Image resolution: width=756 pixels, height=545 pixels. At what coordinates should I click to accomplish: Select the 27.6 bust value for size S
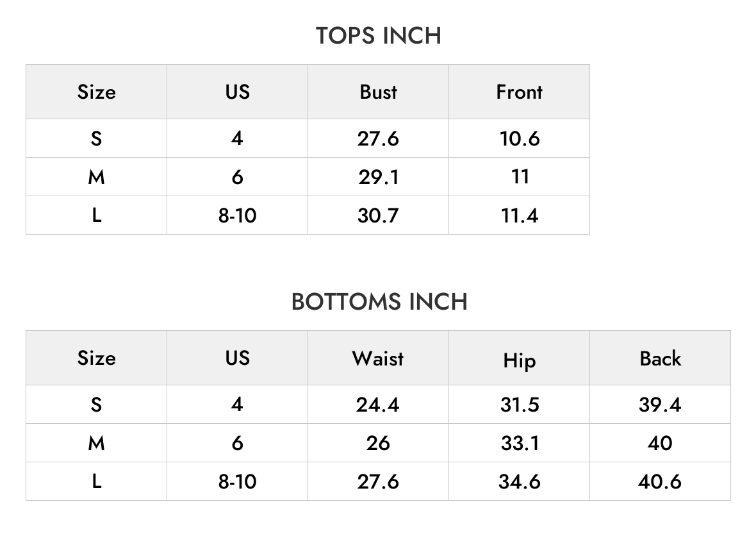pyautogui.click(x=379, y=138)
